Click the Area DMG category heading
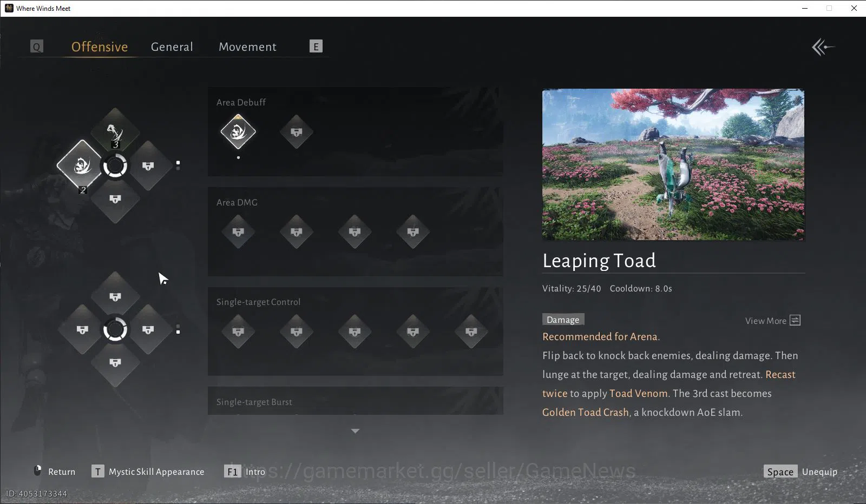 pos(237,202)
